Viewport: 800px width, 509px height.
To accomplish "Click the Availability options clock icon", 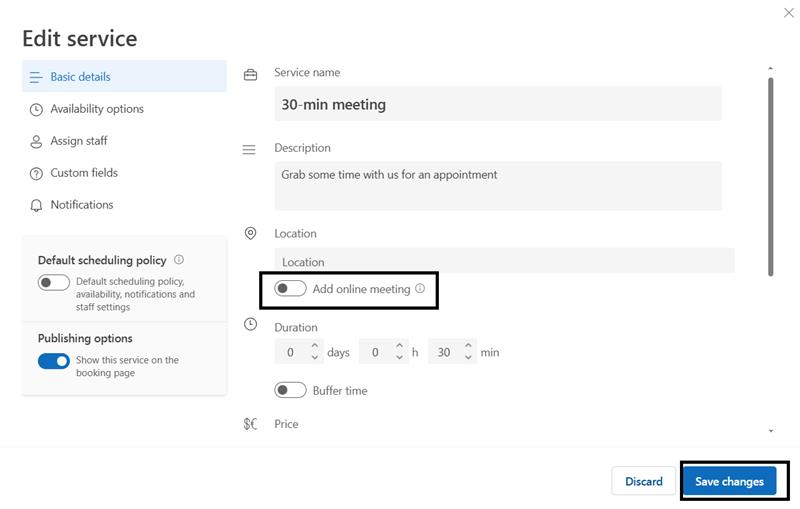I will click(x=36, y=110).
